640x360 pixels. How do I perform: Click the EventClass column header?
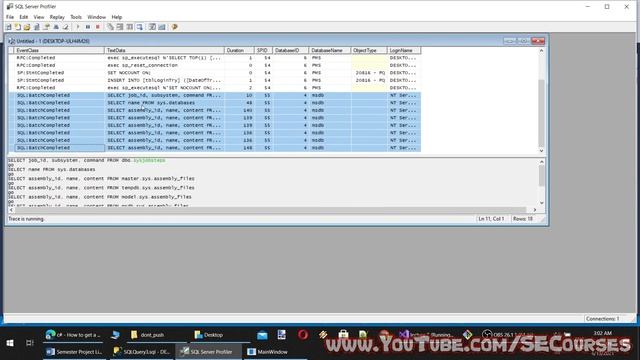pyautogui.click(x=60, y=51)
